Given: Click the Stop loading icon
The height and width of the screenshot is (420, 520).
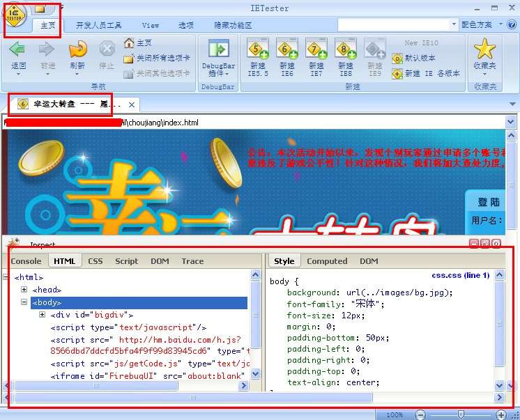Looking at the screenshot, I should (107, 49).
